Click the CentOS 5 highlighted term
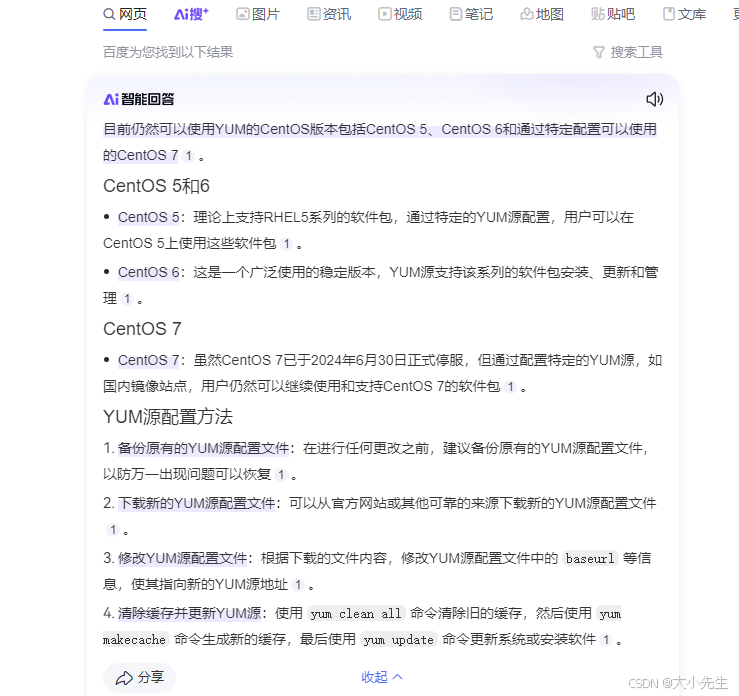The height and width of the screenshot is (696, 739). (x=148, y=217)
